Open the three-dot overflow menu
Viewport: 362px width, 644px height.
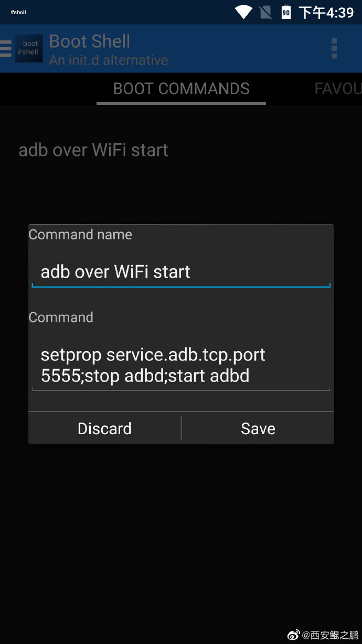point(334,48)
